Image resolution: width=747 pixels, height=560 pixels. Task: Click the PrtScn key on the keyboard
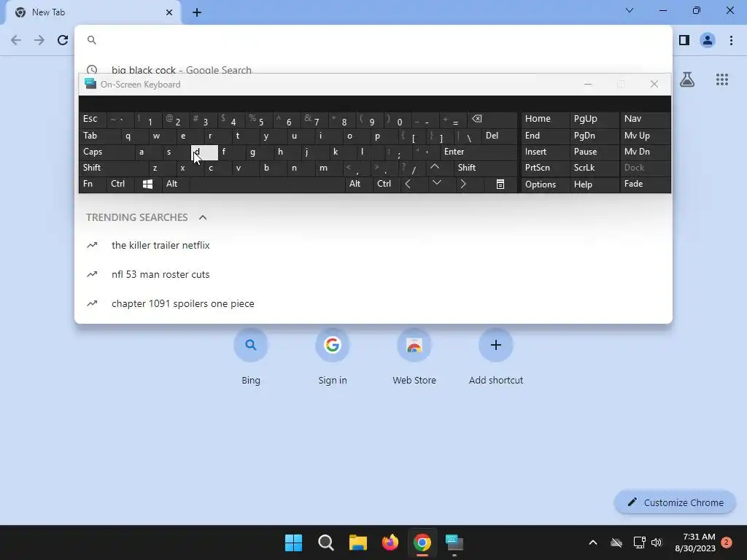pos(546,168)
